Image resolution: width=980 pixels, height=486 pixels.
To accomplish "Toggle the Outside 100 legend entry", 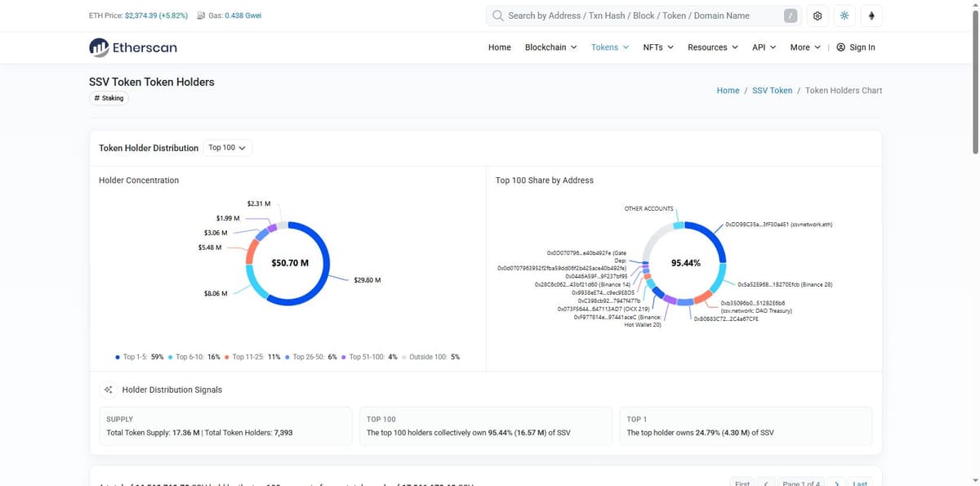I will point(430,357).
